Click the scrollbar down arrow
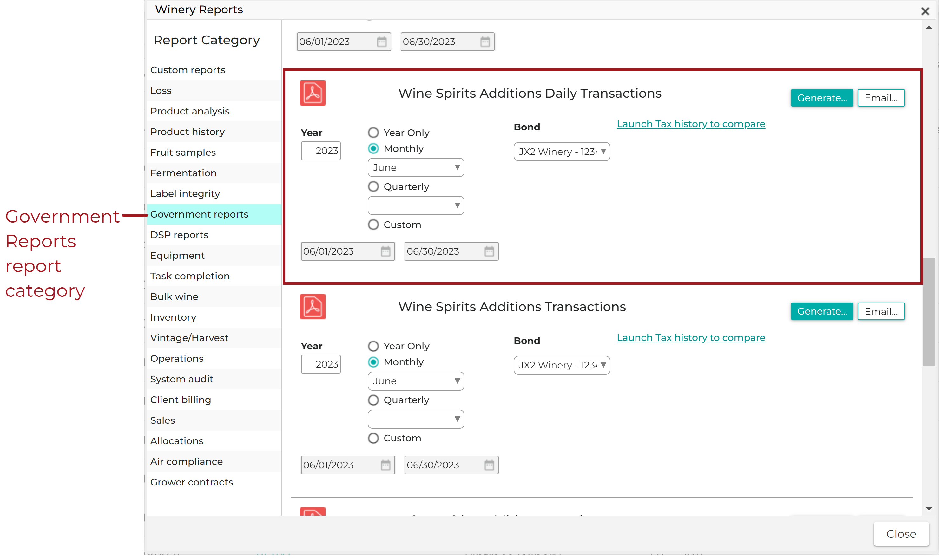Viewport: 942px width, 560px height. click(929, 509)
